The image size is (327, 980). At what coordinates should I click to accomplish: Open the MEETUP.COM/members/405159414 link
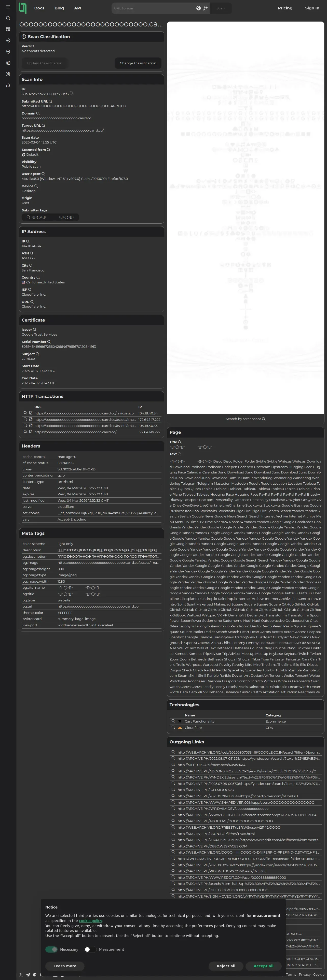[211, 765]
